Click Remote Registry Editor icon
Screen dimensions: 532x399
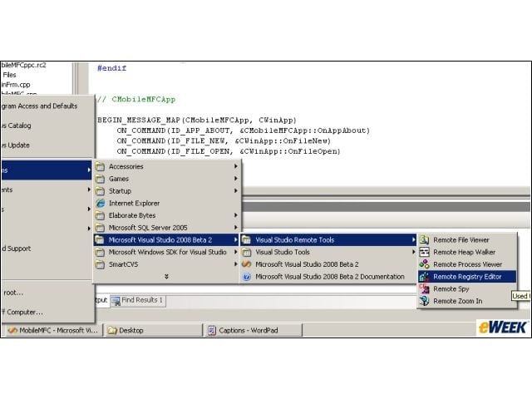pyautogui.click(x=424, y=277)
